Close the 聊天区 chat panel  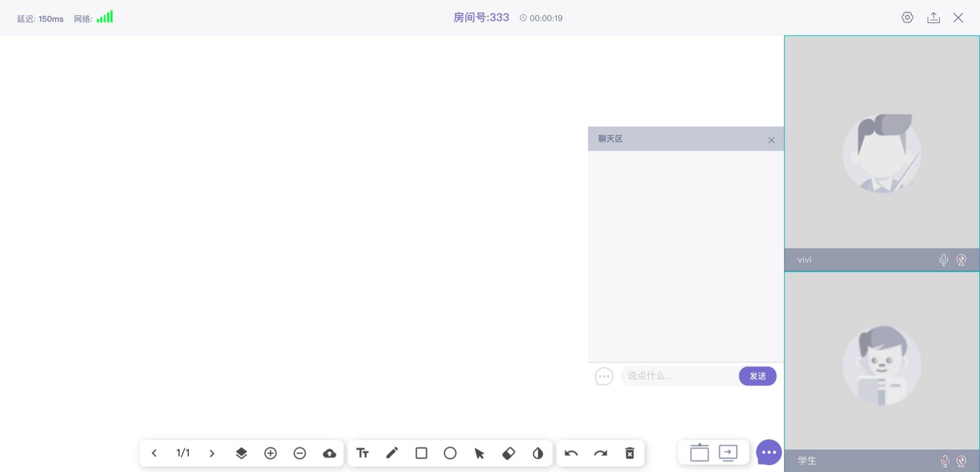coord(771,140)
